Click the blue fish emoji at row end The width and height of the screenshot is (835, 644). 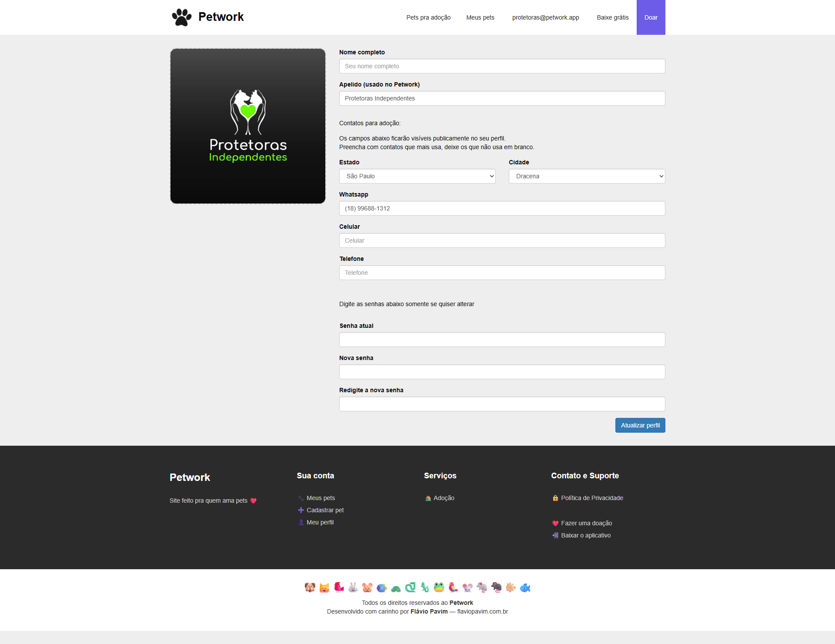click(x=525, y=588)
